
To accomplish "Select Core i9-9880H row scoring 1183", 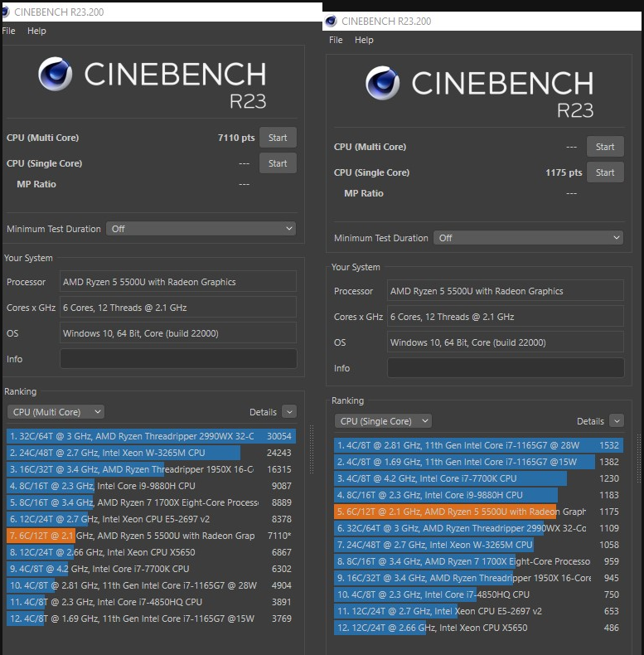I will 478,495.
